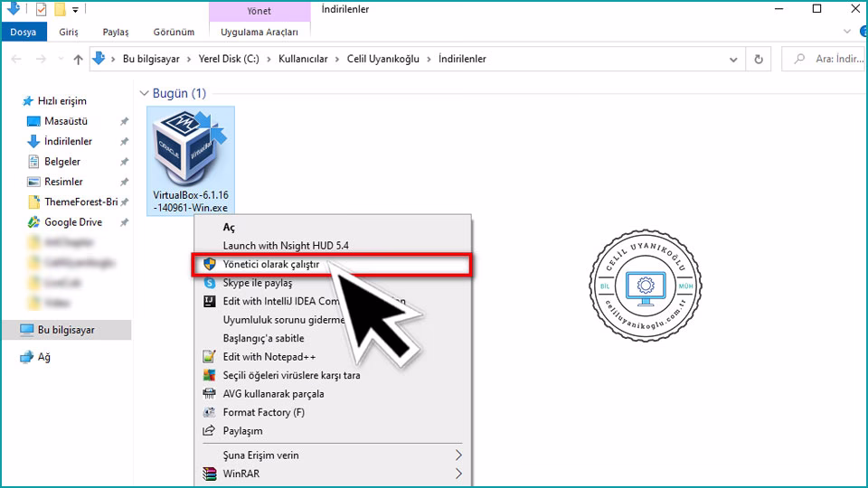This screenshot has height=488, width=868.
Task: Click the Forward navigation arrow
Action: coord(41,60)
